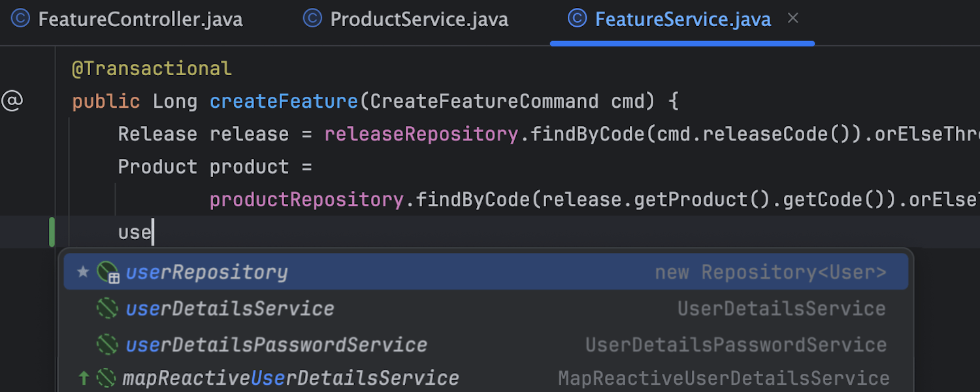The image size is (980, 392).
Task: Click the userDetailsService bean icon
Action: pos(108,308)
